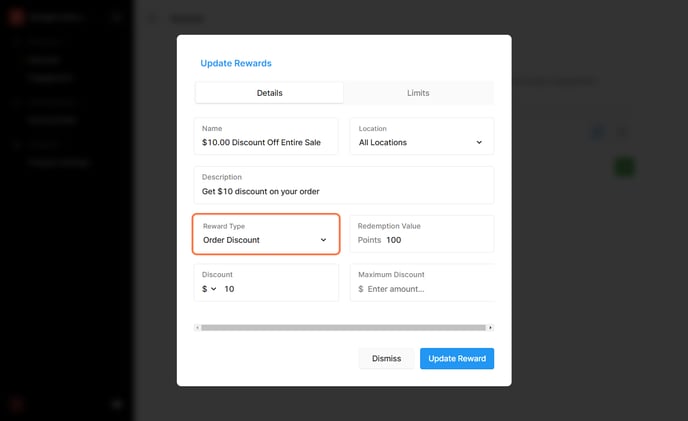This screenshot has height=421, width=688.
Task: Select the Redemption Value points field
Action: pos(421,234)
